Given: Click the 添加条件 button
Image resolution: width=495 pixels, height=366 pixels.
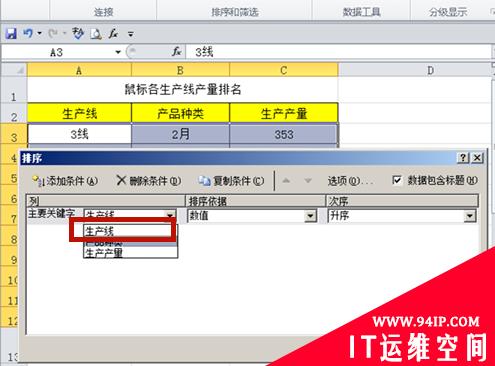Looking at the screenshot, I should pos(65,181).
